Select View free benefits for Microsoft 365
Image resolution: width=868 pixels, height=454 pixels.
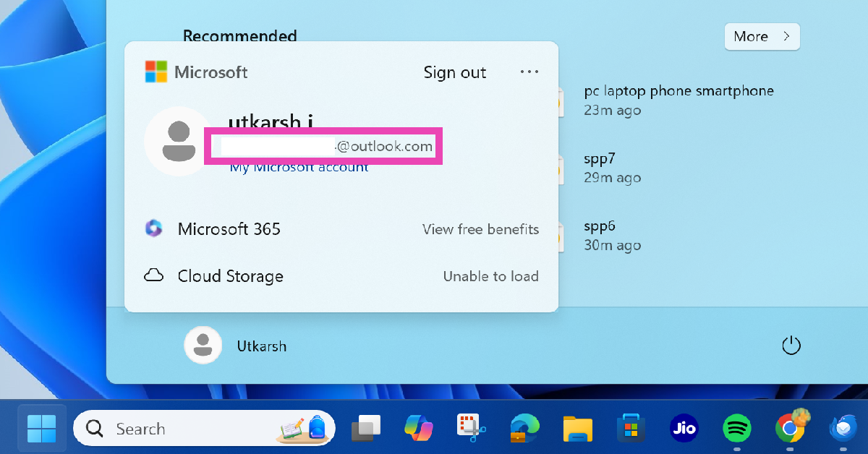(480, 229)
